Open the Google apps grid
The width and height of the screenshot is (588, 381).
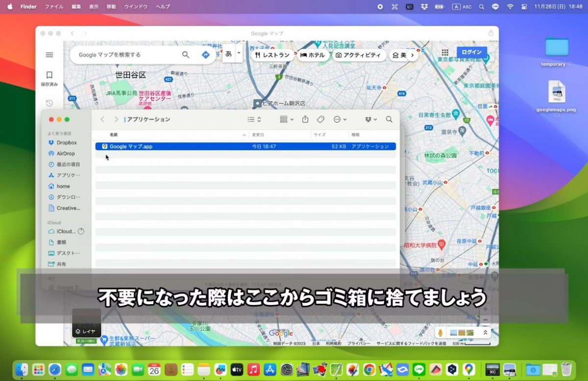445,53
